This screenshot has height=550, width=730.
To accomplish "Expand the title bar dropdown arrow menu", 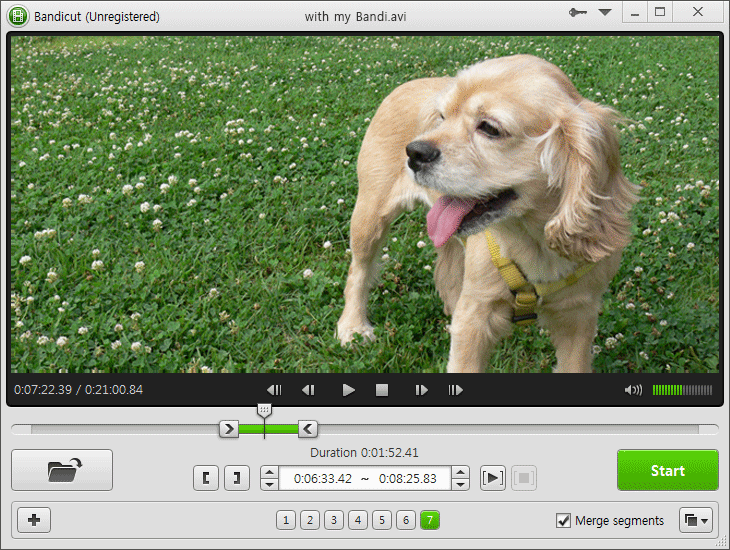I will pyautogui.click(x=605, y=13).
